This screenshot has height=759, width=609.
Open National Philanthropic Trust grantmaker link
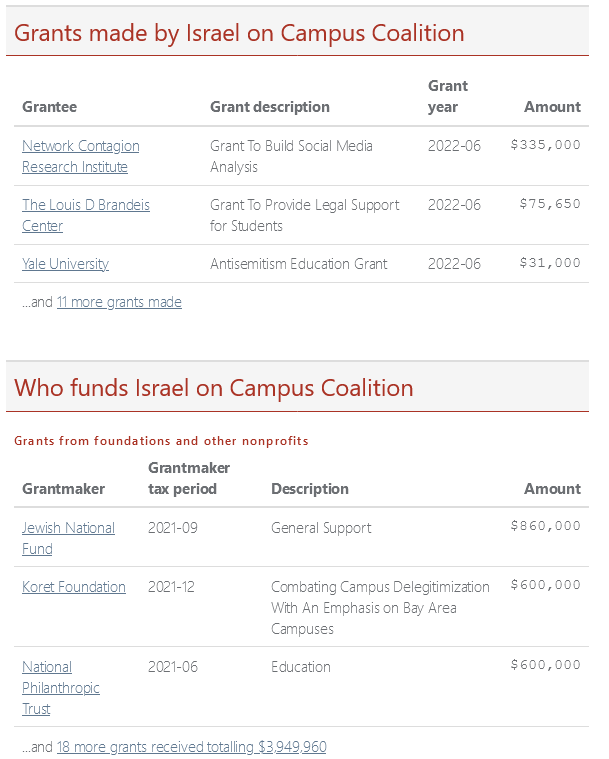coord(61,688)
